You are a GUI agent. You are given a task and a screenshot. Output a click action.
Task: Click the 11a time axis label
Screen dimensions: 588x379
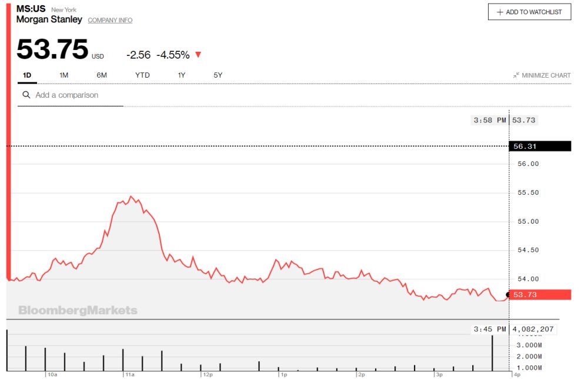(130, 374)
